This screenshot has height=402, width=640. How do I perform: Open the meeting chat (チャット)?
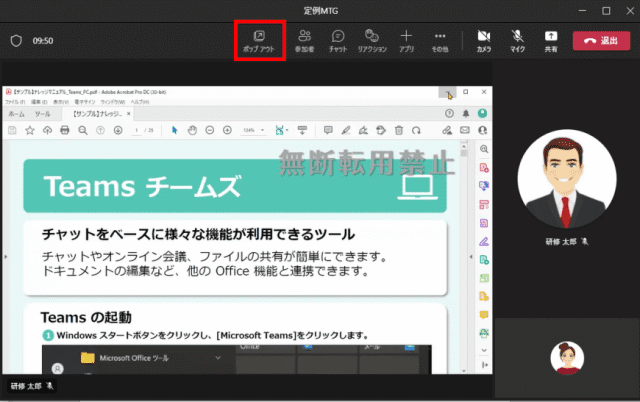pyautogui.click(x=338, y=36)
